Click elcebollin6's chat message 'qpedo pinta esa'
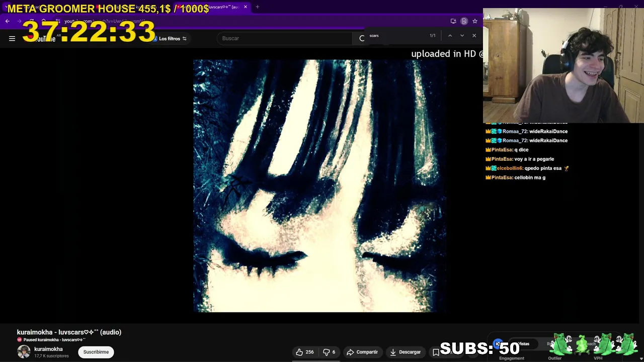The image size is (644, 362). click(x=543, y=168)
